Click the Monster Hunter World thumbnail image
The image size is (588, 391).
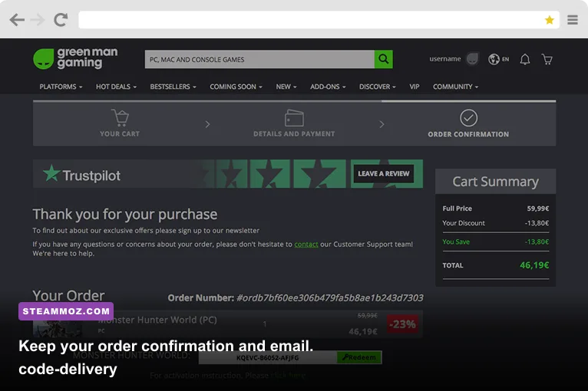tap(58, 329)
